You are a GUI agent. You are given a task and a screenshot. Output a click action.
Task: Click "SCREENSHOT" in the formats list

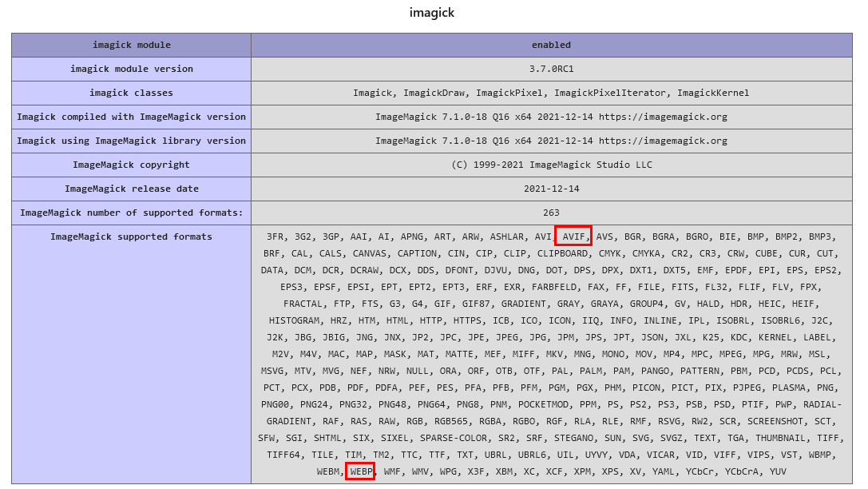coord(775,421)
